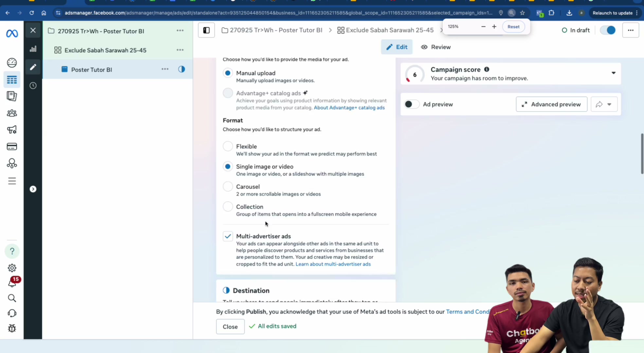
Task: Expand the Campaign score panel arrow
Action: coord(614,73)
